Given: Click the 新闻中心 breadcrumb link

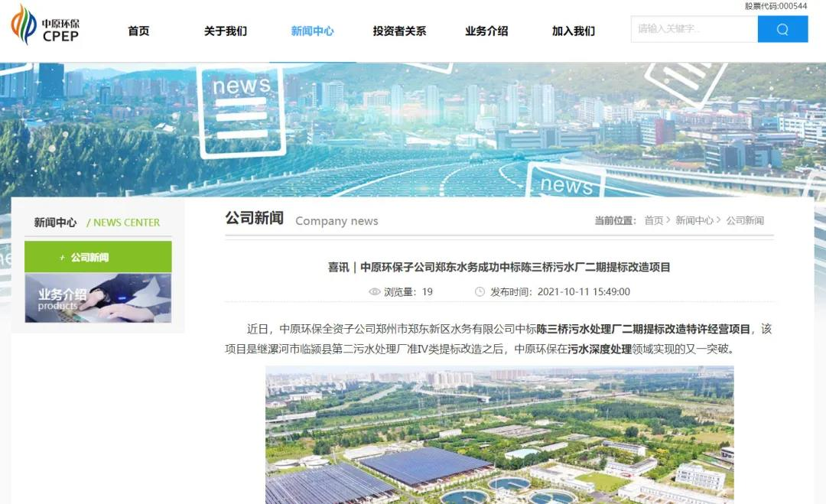Looking at the screenshot, I should pos(694,221).
